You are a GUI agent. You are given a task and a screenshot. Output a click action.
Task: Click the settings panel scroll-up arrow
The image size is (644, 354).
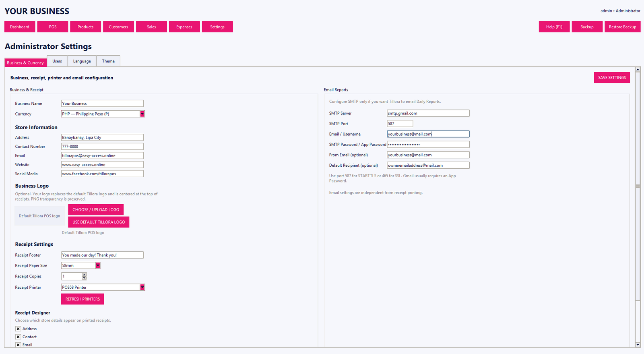[x=638, y=70]
